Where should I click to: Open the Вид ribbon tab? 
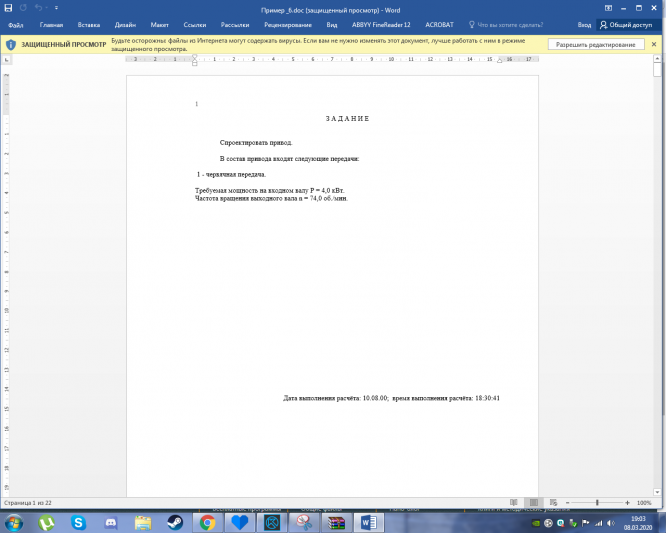click(x=332, y=25)
